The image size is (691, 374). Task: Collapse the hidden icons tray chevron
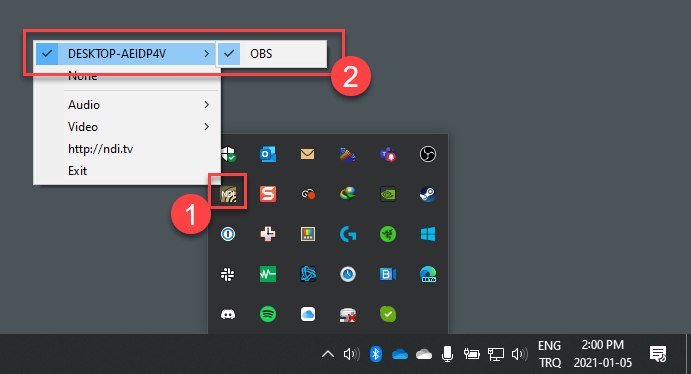coord(328,354)
